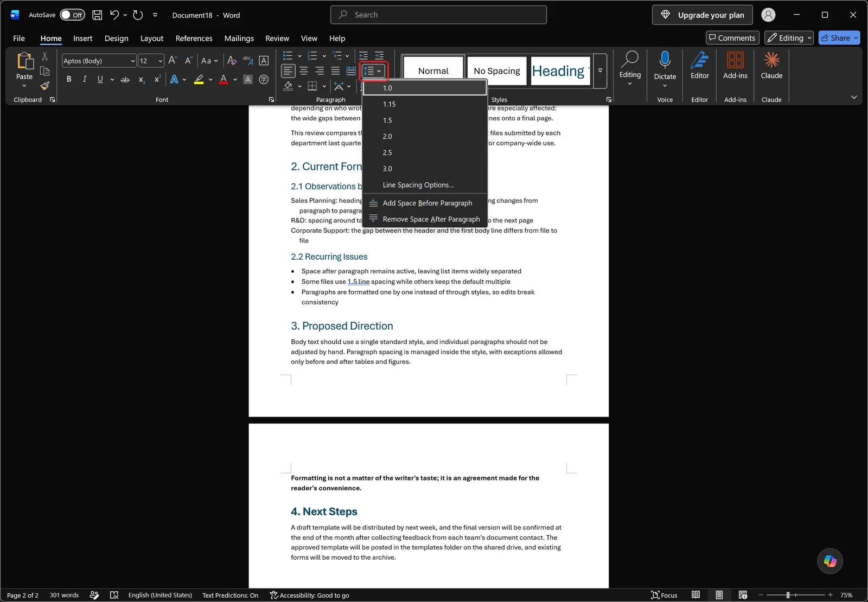
Task: Select the Format Painter brush
Action: [x=44, y=86]
